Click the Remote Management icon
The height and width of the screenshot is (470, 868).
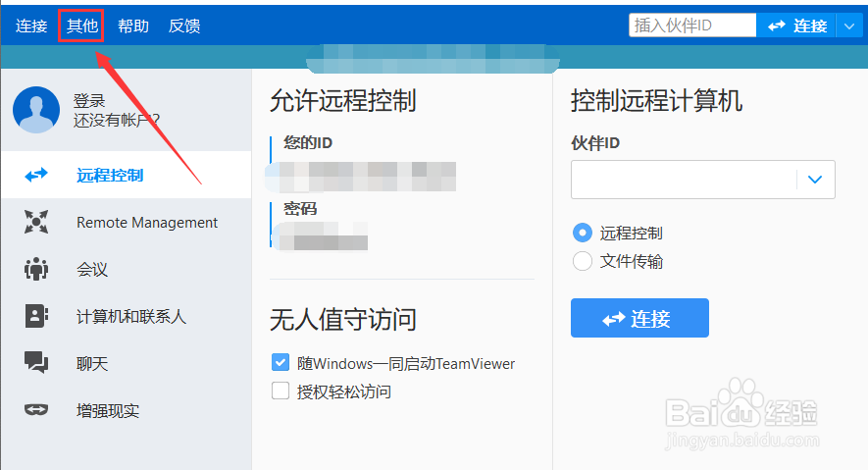[36, 222]
